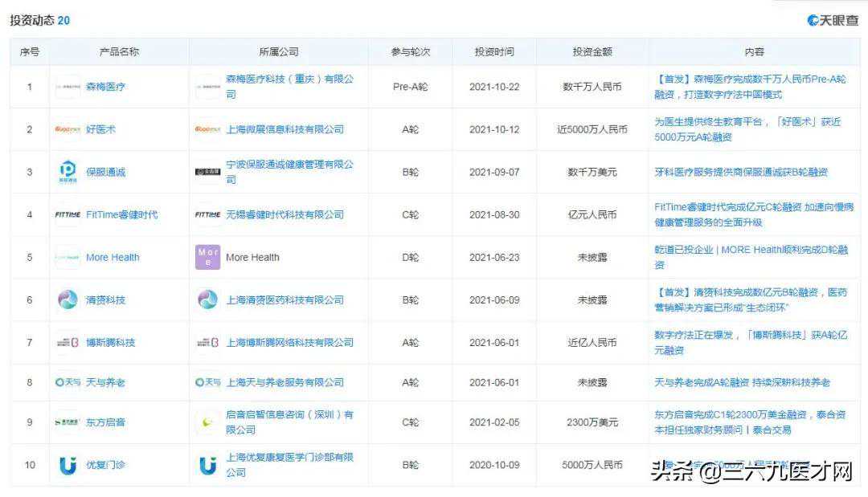Open 上海清赟医药科技有限公司 company link
The width and height of the screenshot is (868, 497).
click(x=285, y=299)
